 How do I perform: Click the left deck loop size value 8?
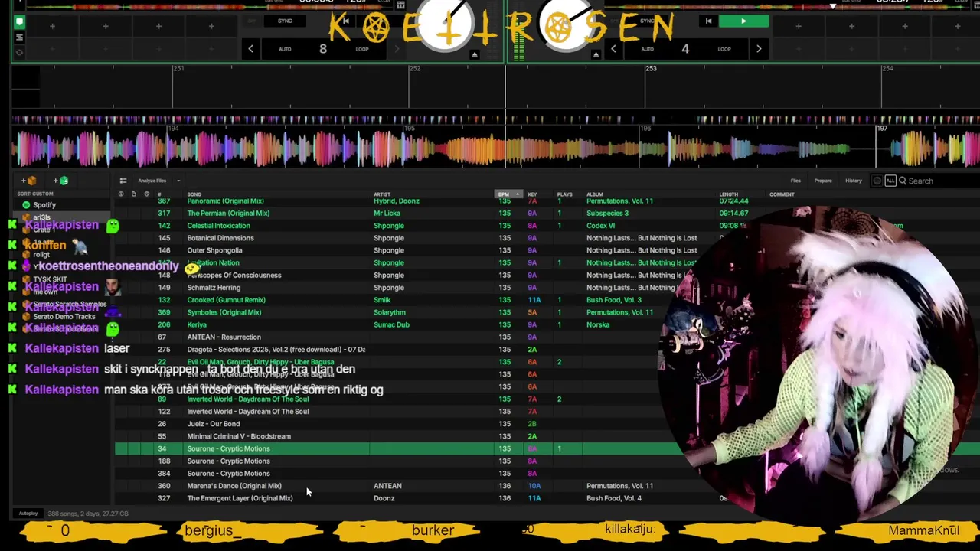[323, 49]
